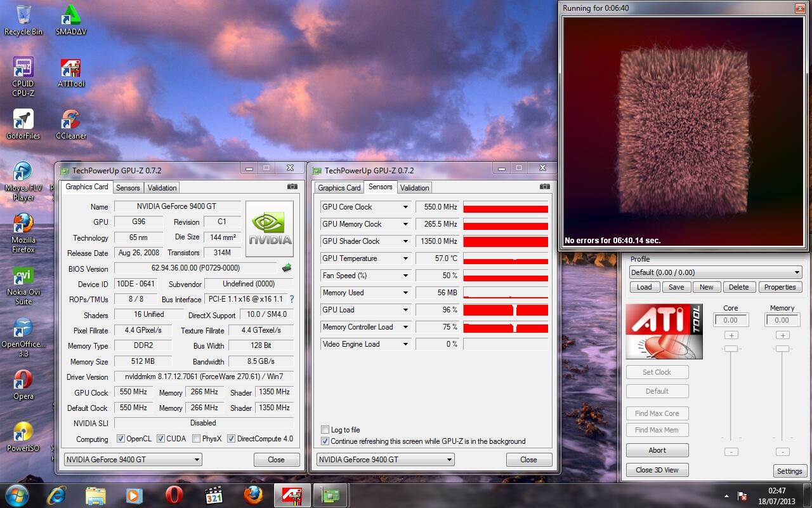Image resolution: width=812 pixels, height=508 pixels.
Task: Open the ATITool Profile dropdown
Action: click(716, 272)
